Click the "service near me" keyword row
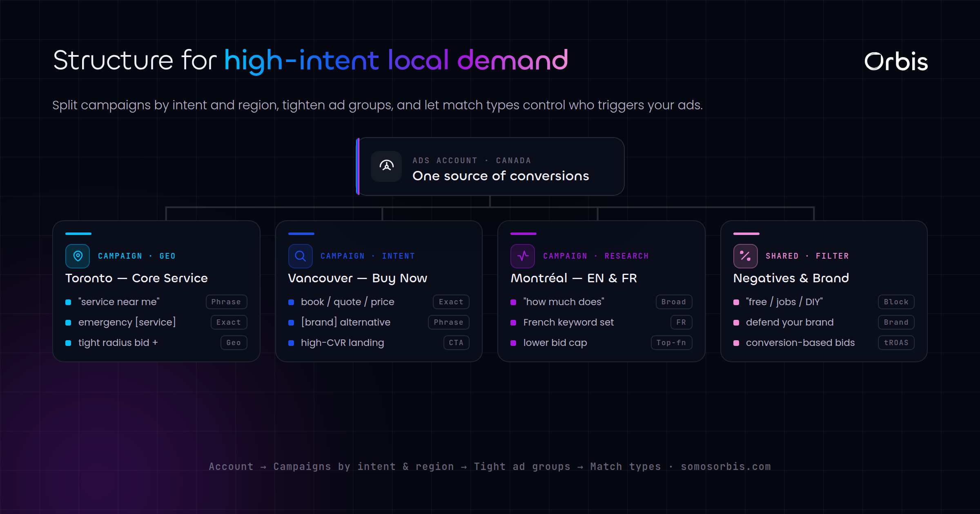This screenshot has height=514, width=980. (x=156, y=302)
